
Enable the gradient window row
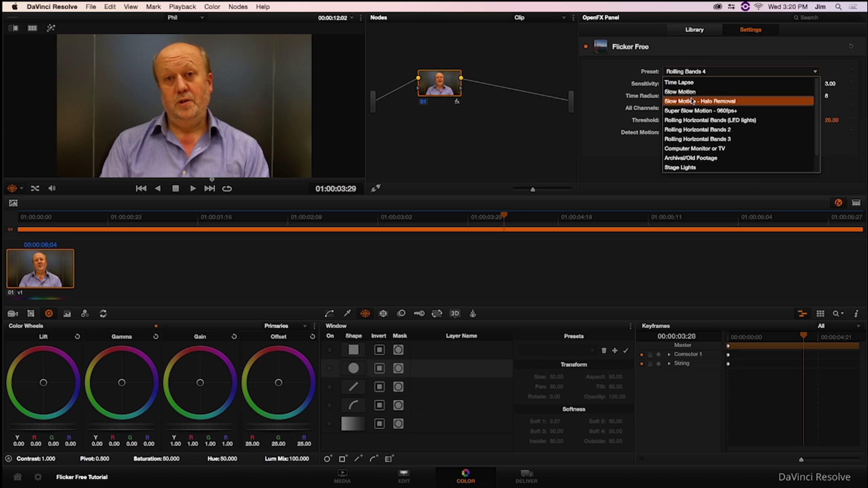[329, 424]
